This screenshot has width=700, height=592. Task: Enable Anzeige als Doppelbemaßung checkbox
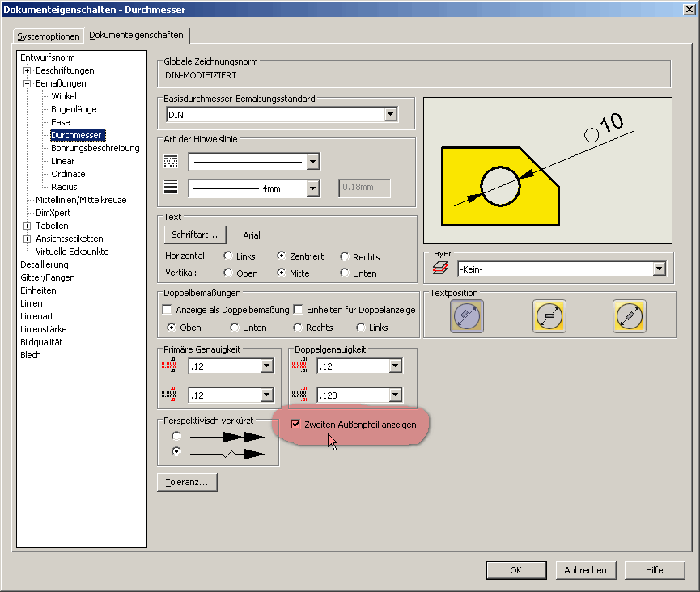[x=168, y=310]
